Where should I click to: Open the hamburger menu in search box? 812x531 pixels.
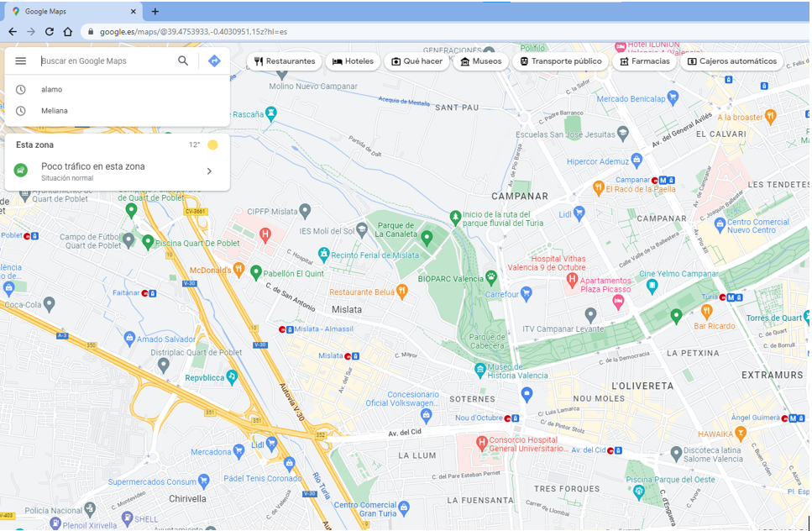point(21,61)
